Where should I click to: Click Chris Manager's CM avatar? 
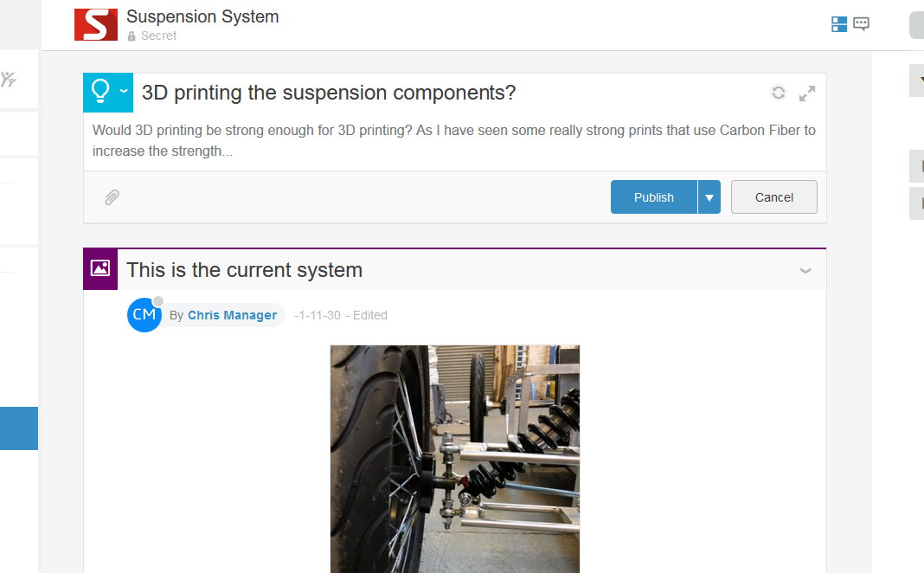144,315
